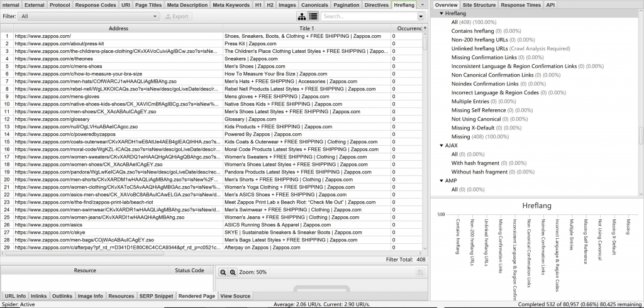Click the plus icon to add columns
This screenshot has height=308, width=644.
click(x=425, y=28)
